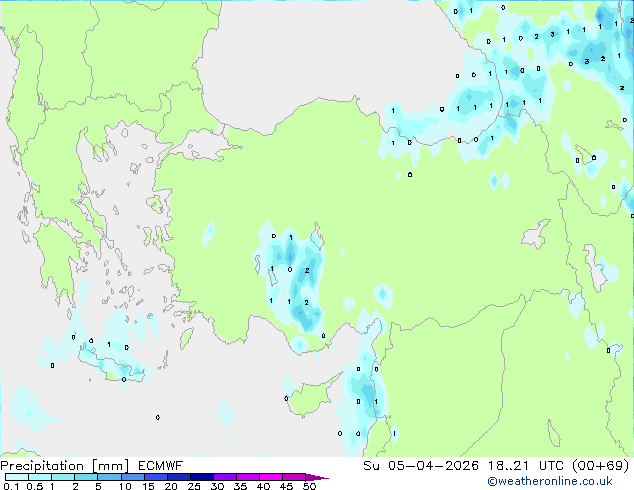This screenshot has width=634, height=490.
Task: Click the 0.5 legend scale label
Action: [35, 486]
